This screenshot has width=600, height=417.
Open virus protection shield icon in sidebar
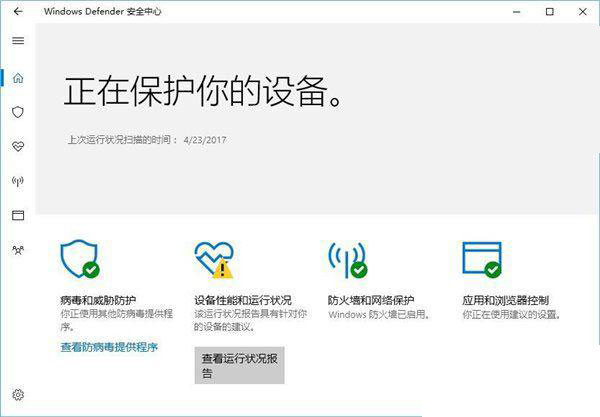[x=18, y=112]
